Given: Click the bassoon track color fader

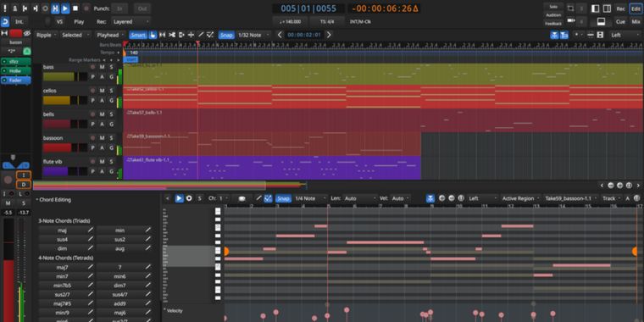Looking at the screenshot, I should (65, 147).
